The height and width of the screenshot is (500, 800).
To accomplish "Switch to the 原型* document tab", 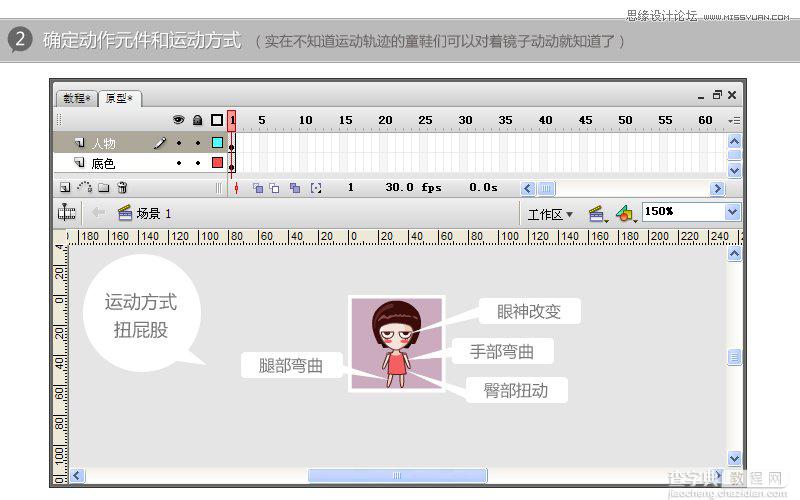I will [119, 98].
